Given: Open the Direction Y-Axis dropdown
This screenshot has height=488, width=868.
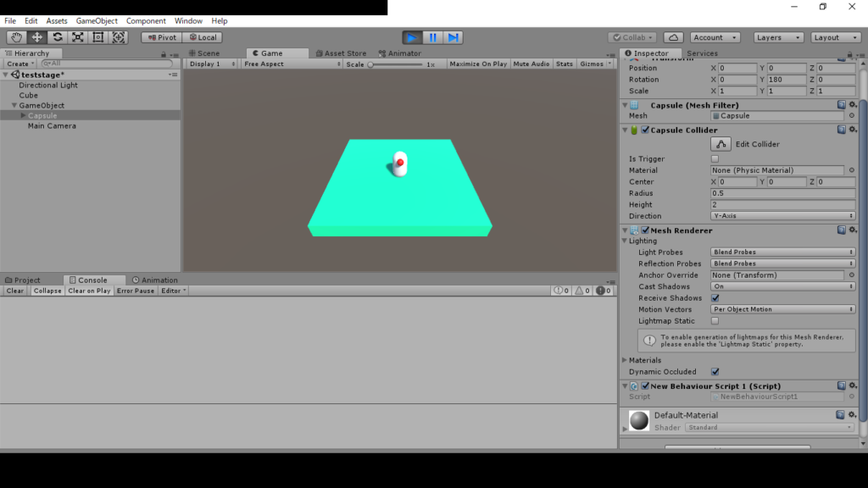Looking at the screenshot, I should click(782, 216).
